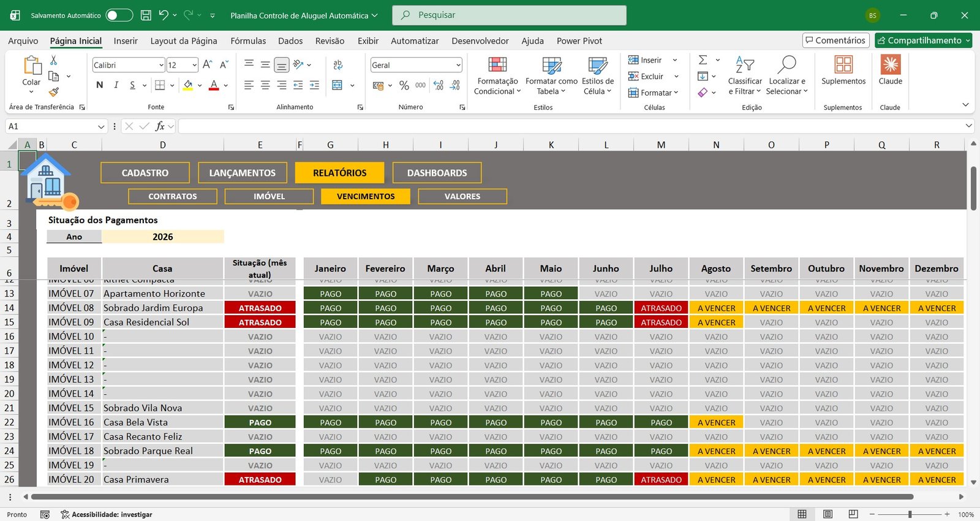
Task: Click the Save icon in title bar
Action: tap(146, 15)
